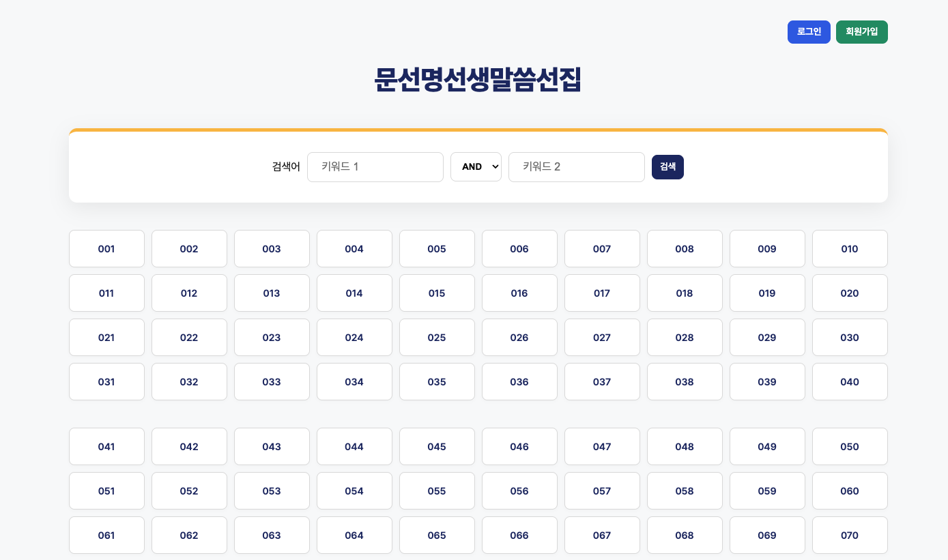The width and height of the screenshot is (948, 560).
Task: Choose volume 040
Action: (x=850, y=382)
